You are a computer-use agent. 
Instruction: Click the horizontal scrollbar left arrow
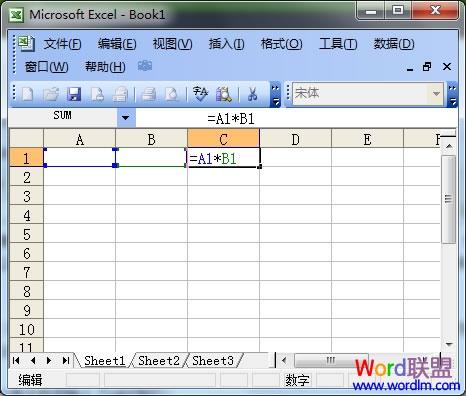coord(284,360)
